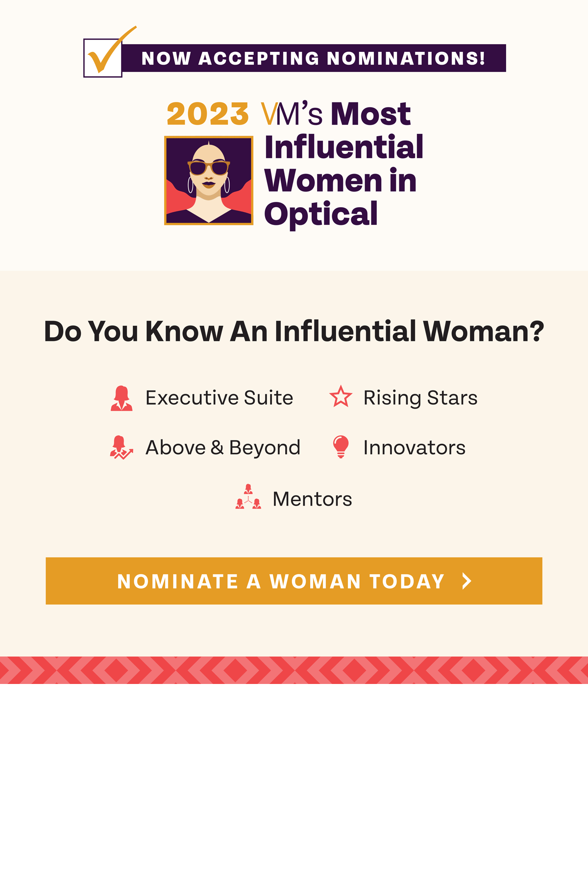Click the Nominate A Woman Today button

tap(294, 581)
